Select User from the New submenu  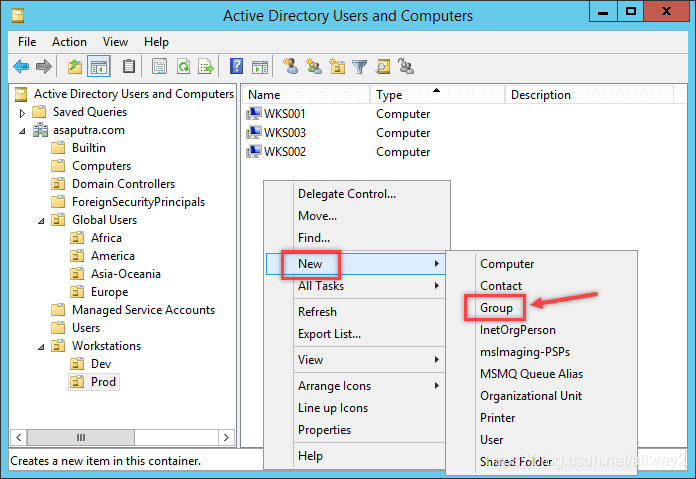[x=491, y=439]
